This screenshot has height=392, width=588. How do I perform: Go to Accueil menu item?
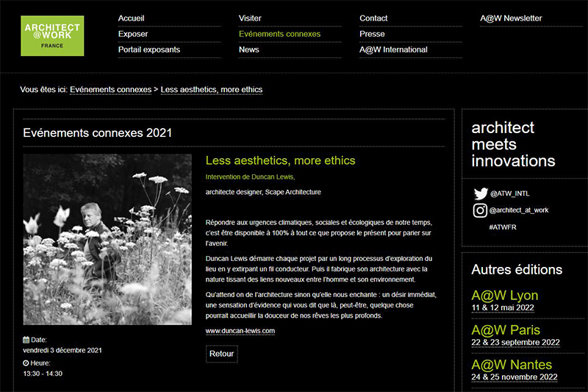coord(132,18)
